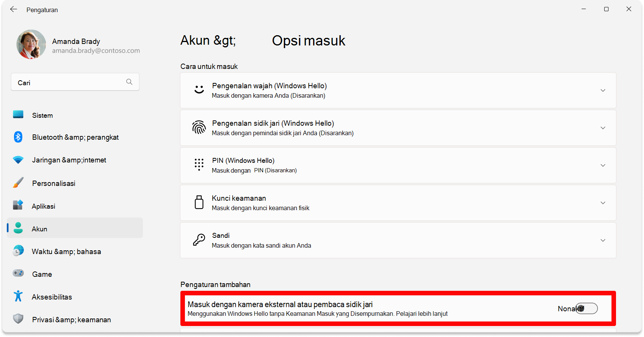The image size is (644, 337).
Task: Click Amanda Brady account name
Action: click(x=76, y=41)
